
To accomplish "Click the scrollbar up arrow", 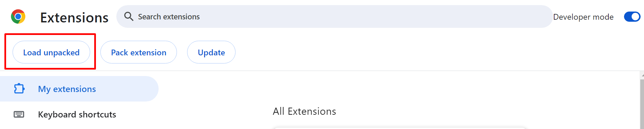I will pyautogui.click(x=642, y=75).
